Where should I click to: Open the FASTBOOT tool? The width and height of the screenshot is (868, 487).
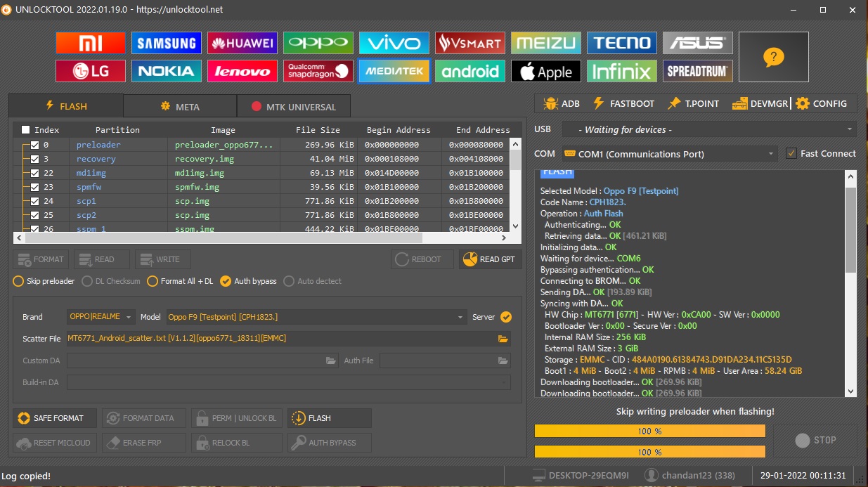[x=624, y=103]
